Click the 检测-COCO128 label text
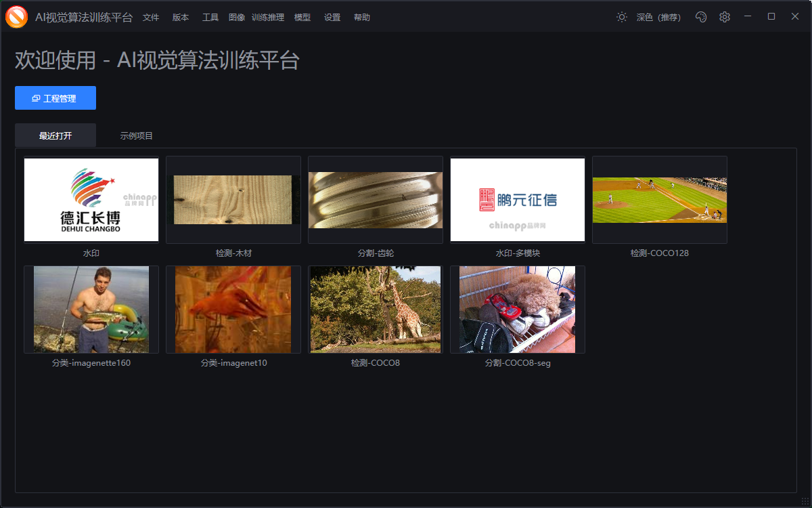The image size is (812, 508). coord(660,253)
